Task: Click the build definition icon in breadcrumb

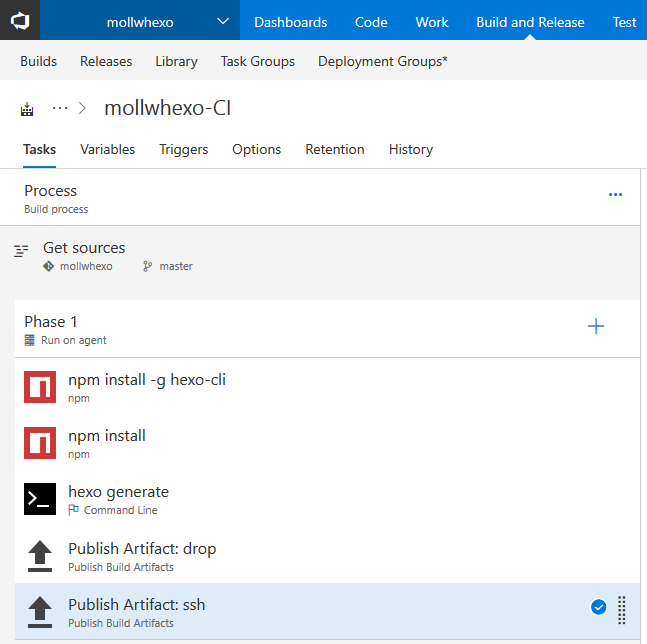Action: tap(27, 109)
